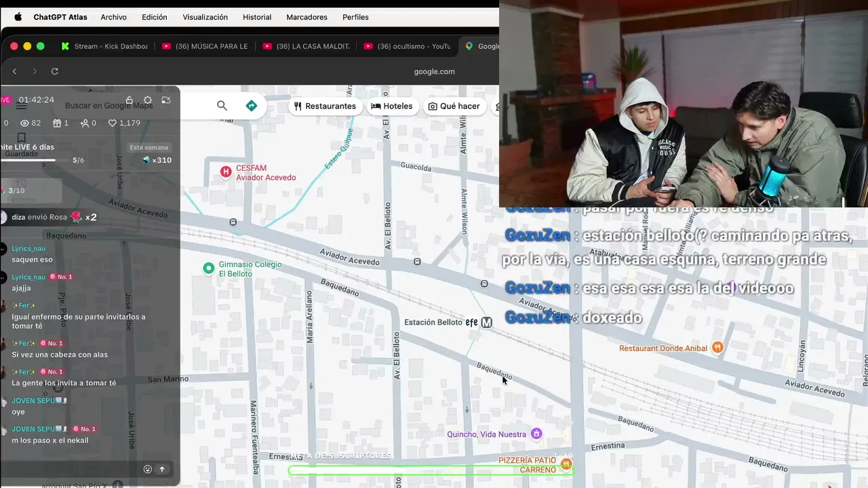Filter map by Qué hacer
Image resolution: width=868 pixels, height=488 pixels.
(x=454, y=106)
